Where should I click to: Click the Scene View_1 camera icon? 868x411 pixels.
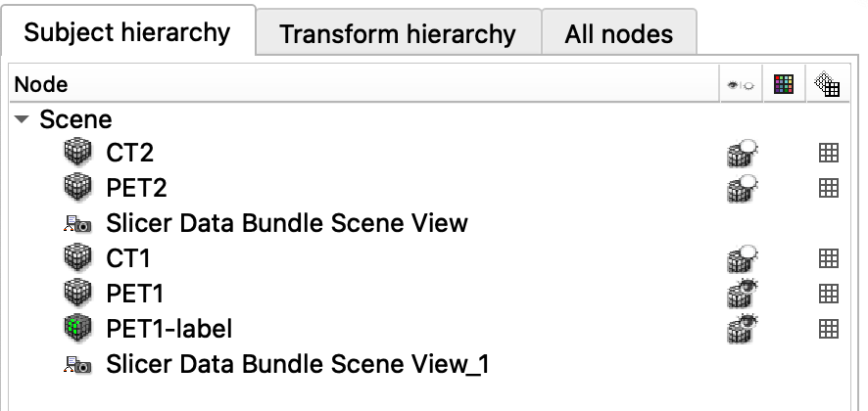coord(77,364)
